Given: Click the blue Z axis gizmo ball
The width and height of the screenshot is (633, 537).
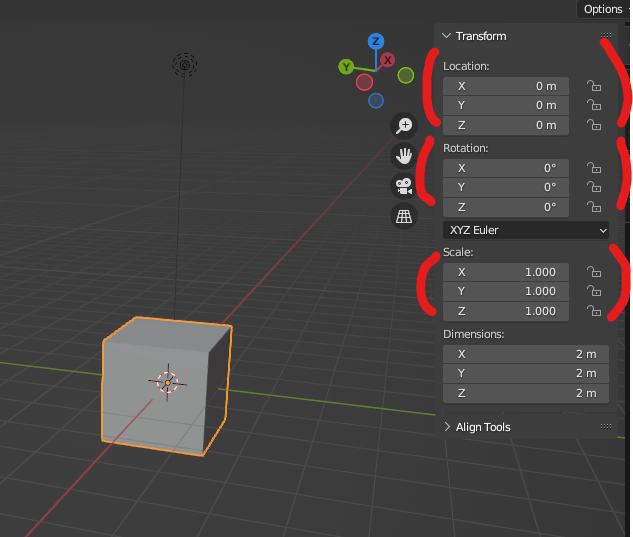Looking at the screenshot, I should click(x=376, y=41).
